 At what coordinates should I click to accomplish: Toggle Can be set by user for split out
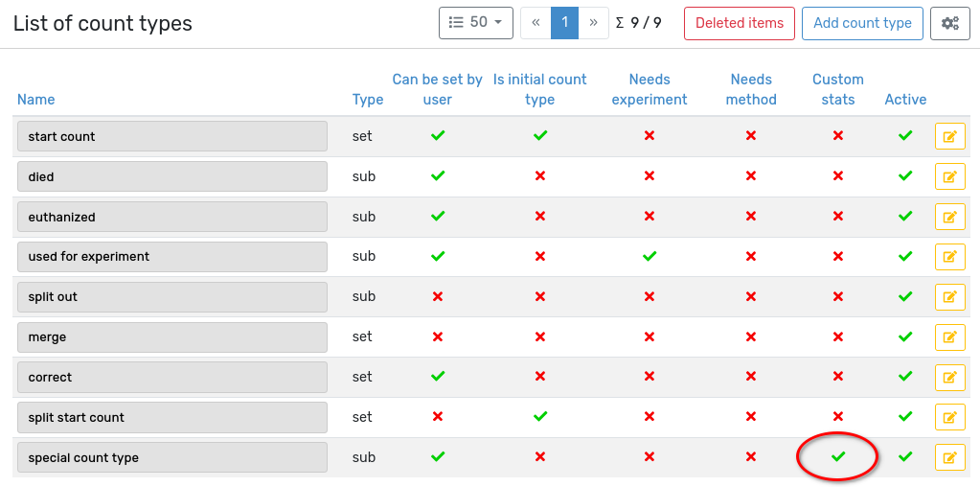pyautogui.click(x=438, y=297)
